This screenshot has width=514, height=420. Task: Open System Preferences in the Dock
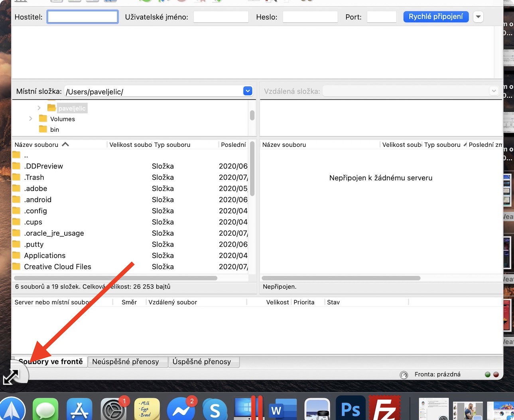[x=114, y=410]
